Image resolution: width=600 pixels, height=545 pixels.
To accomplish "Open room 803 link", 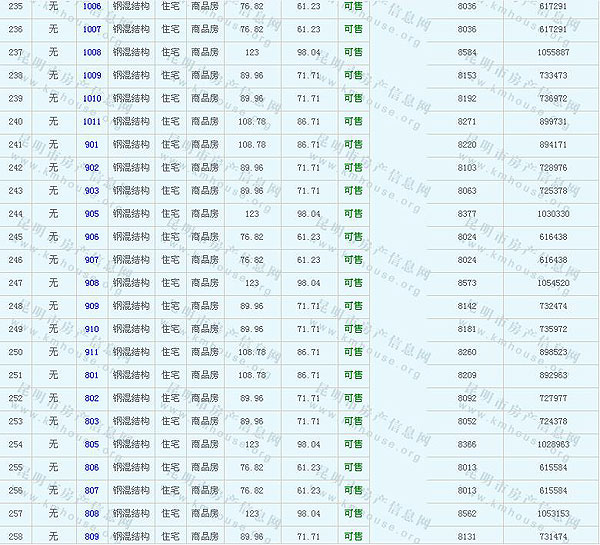I will pos(92,421).
